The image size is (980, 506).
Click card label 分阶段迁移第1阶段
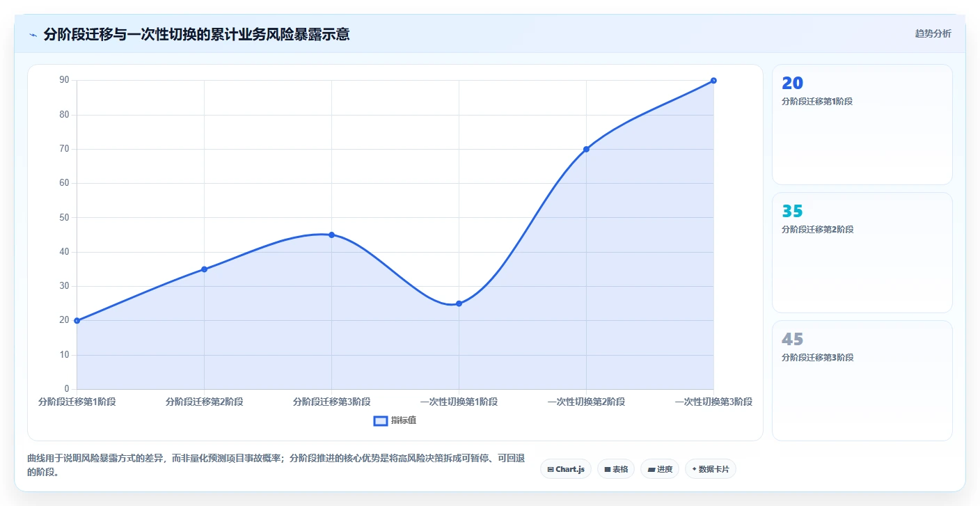(x=817, y=101)
